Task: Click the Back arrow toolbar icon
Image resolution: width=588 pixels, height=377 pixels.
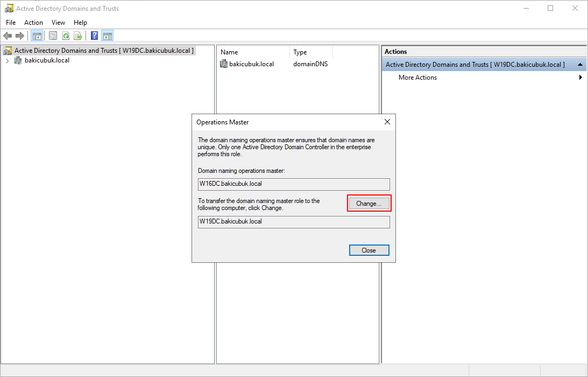Action: (x=8, y=36)
